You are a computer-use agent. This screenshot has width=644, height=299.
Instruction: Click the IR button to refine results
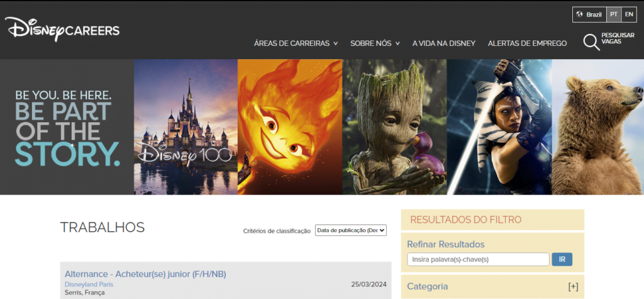[x=562, y=259]
